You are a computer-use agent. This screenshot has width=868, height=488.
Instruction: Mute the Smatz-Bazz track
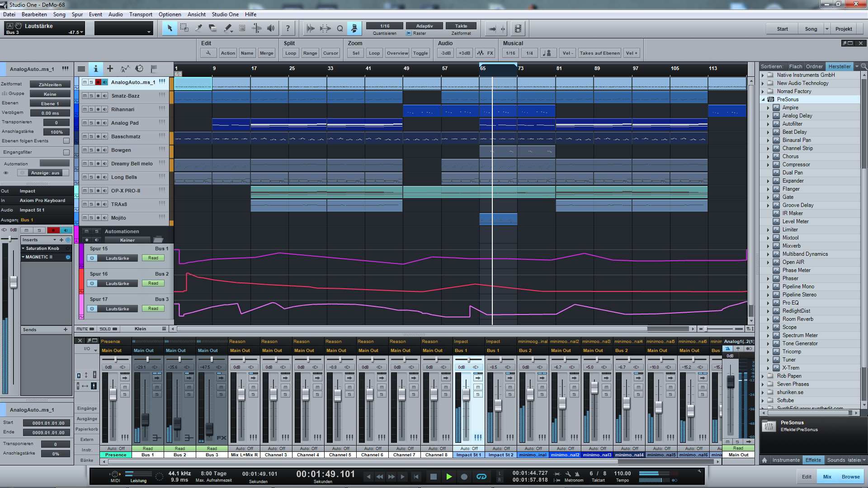pos(85,96)
